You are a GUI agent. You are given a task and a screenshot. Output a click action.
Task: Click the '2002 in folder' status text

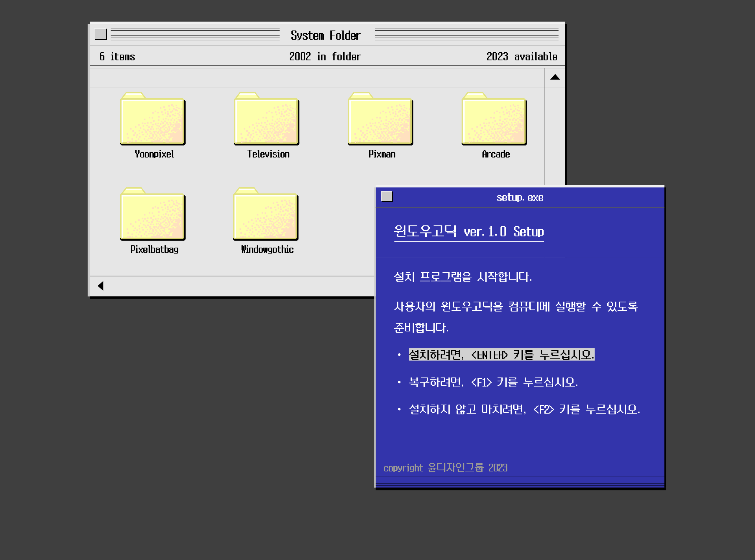click(325, 57)
